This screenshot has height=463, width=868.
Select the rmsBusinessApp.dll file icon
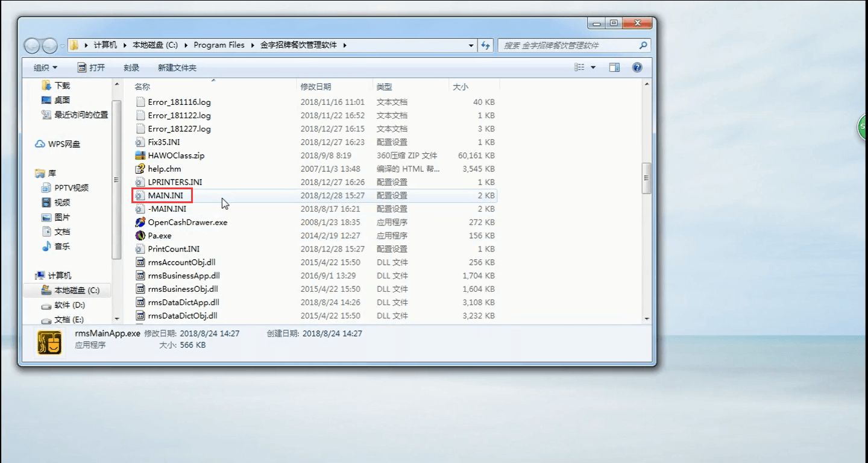pos(140,276)
